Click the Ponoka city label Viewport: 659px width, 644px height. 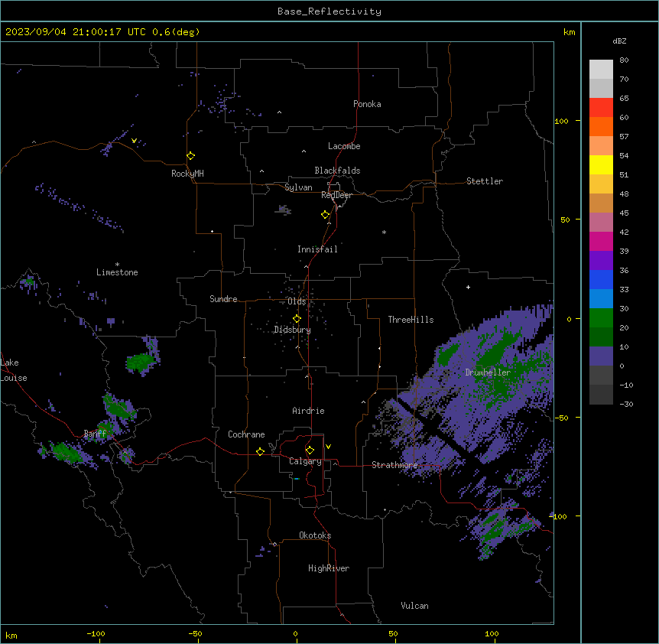(367, 104)
